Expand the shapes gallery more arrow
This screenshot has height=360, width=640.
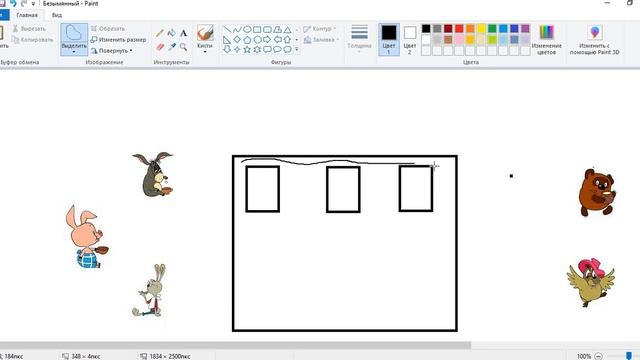tap(297, 49)
